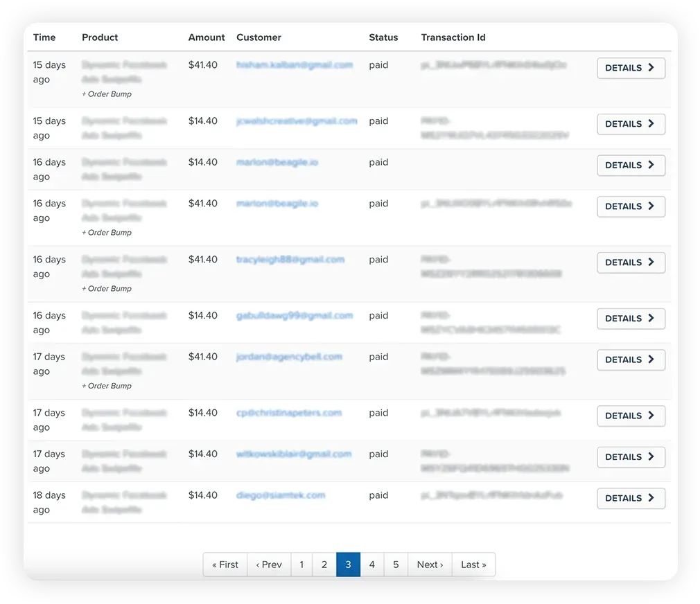Jump to page 2 in pagination
The width and height of the screenshot is (700, 604).
tap(324, 565)
